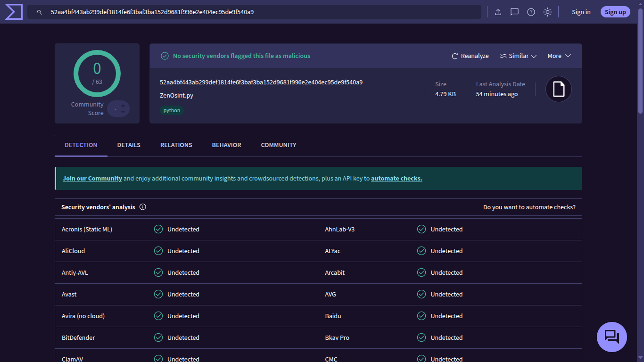The width and height of the screenshot is (644, 362).
Task: Click the Undetected check icon for ALYac
Action: tap(421, 251)
